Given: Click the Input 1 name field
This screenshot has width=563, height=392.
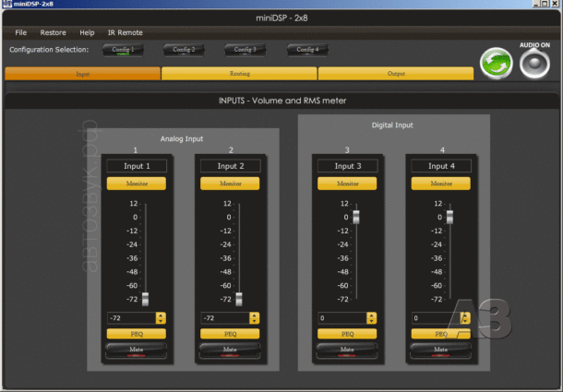Looking at the screenshot, I should (137, 166).
